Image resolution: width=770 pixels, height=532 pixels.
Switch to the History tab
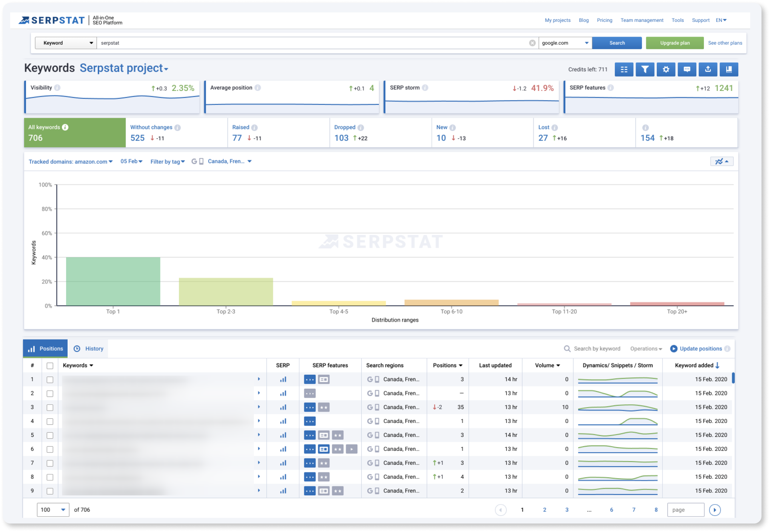88,349
